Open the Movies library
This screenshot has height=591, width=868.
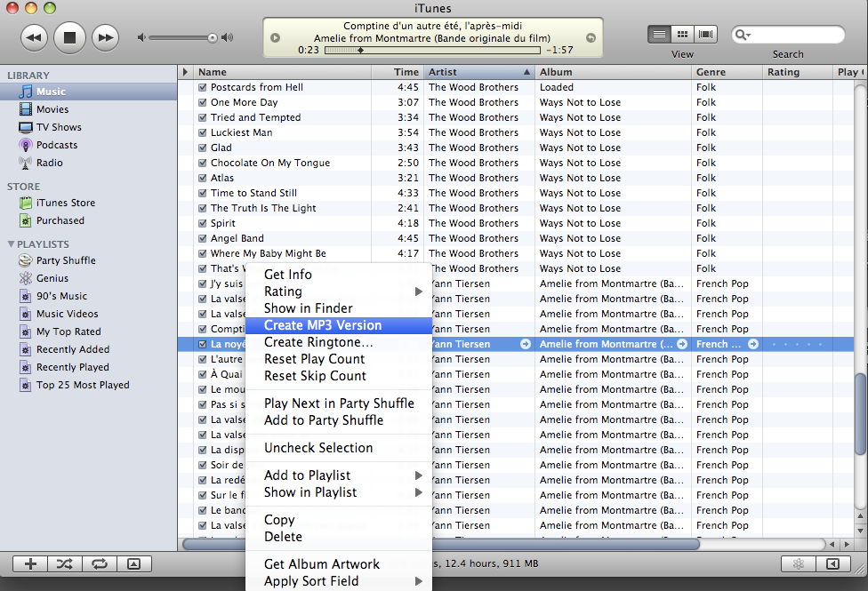(89, 109)
